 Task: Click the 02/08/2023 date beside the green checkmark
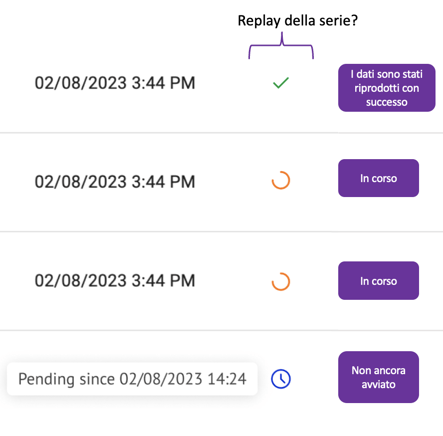(x=81, y=83)
